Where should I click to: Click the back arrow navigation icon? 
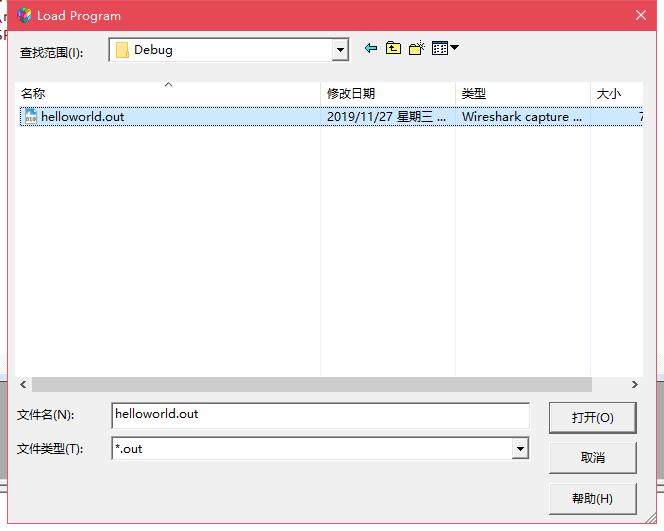coord(371,48)
